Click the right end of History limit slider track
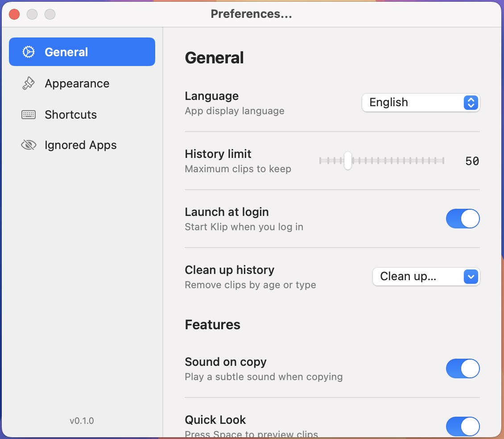Image resolution: width=504 pixels, height=439 pixels. [442, 161]
